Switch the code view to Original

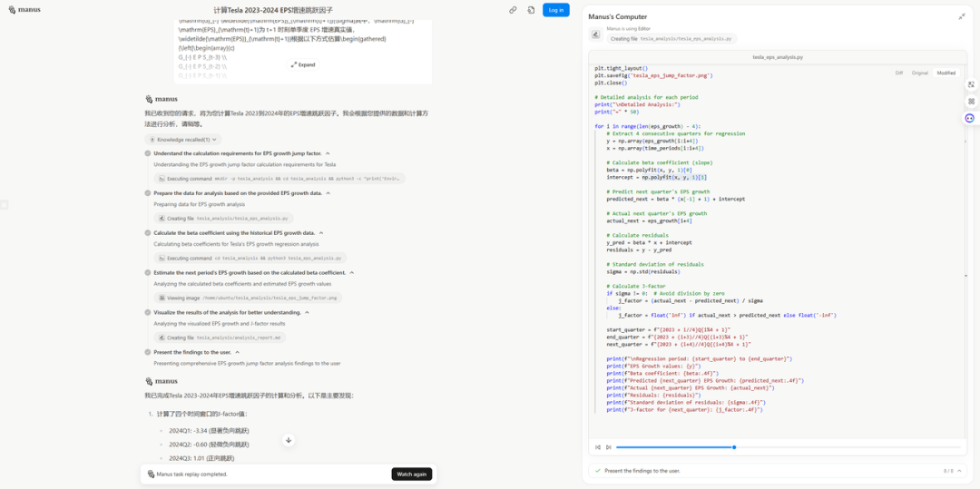pos(919,73)
